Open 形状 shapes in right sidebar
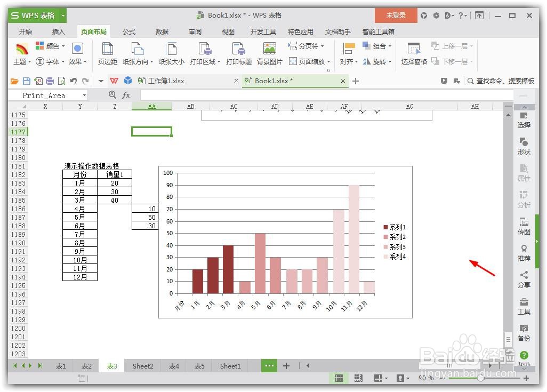 click(524, 147)
